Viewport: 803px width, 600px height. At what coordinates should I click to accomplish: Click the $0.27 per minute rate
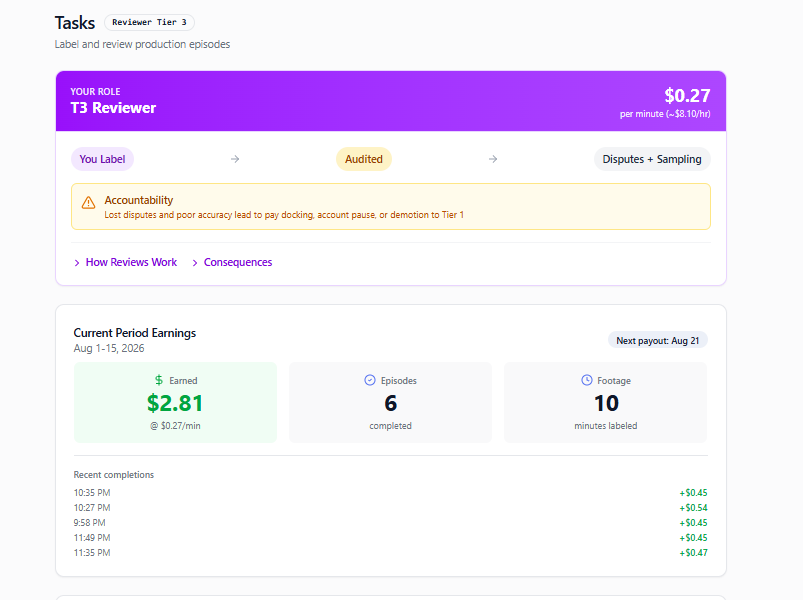pos(687,96)
